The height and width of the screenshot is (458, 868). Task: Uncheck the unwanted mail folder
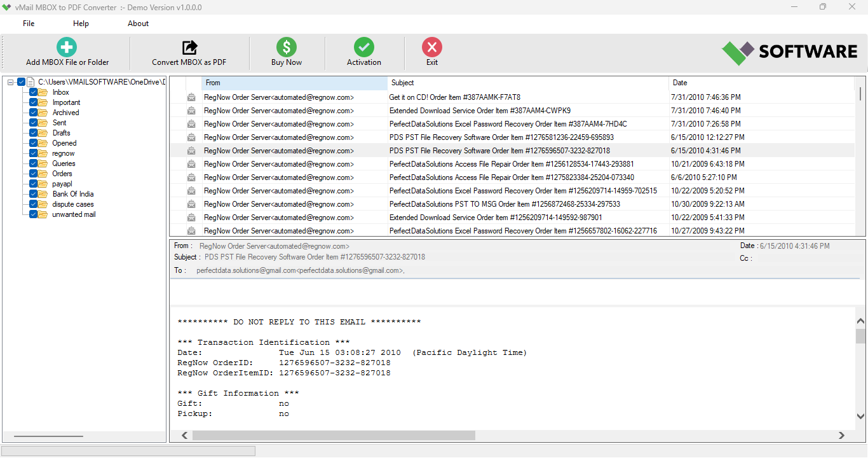tap(33, 214)
